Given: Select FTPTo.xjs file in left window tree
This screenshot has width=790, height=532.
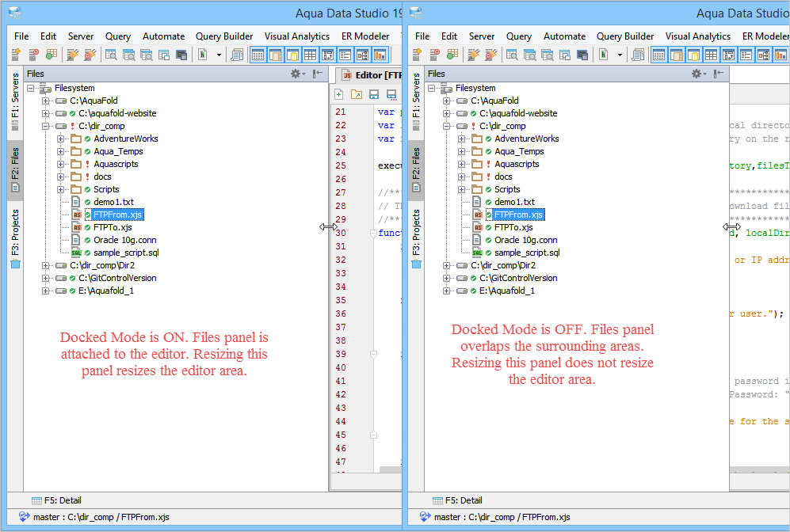Looking at the screenshot, I should (113, 227).
